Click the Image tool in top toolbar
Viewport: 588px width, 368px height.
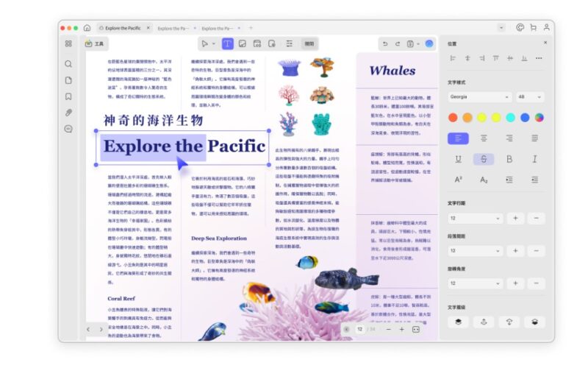click(242, 44)
